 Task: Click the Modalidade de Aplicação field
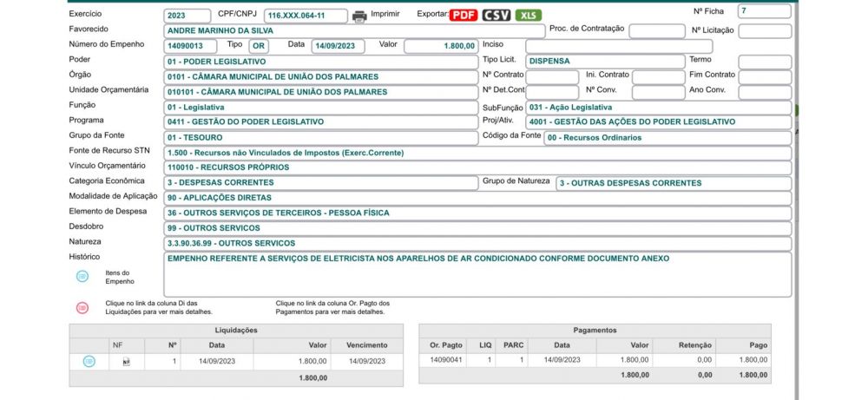[477, 198]
